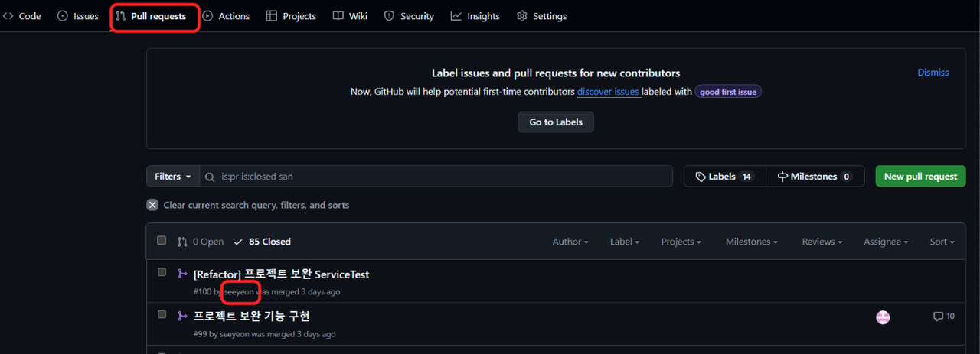Viewport: 980px width, 354px height.
Task: Open the Labels 14 page
Action: click(x=725, y=177)
